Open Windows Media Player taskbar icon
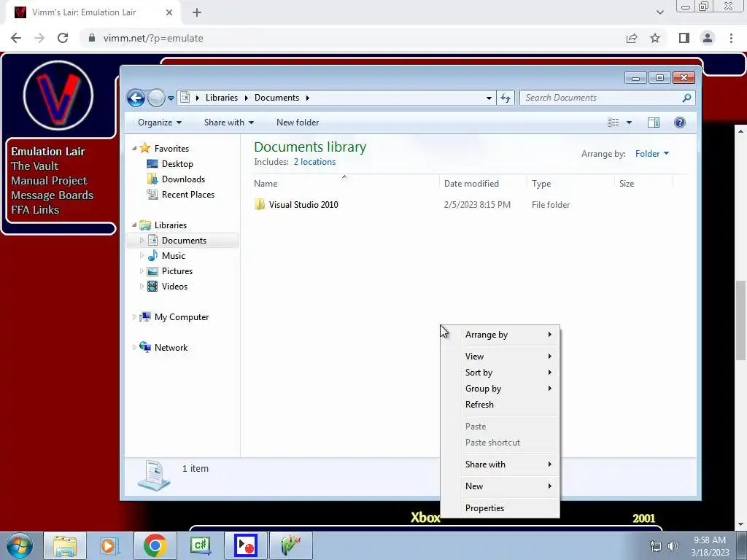The image size is (747, 560). tap(109, 545)
